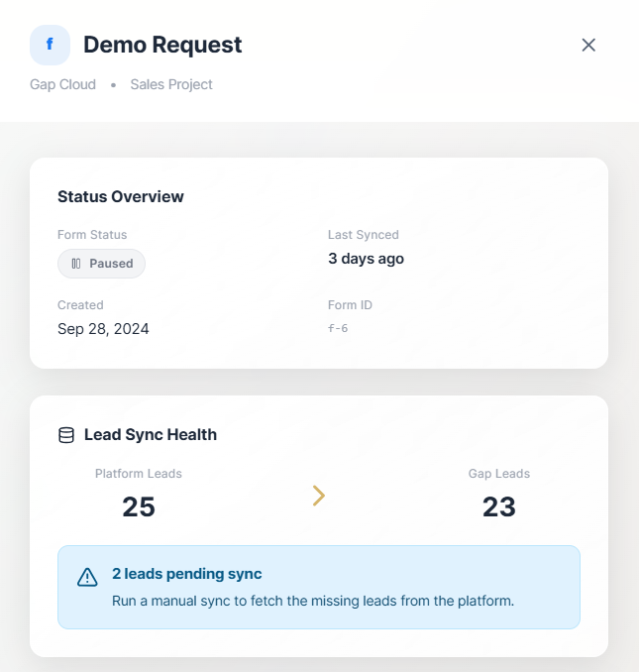Click the Facebook form icon beside Demo Request
This screenshot has width=639, height=672.
coord(50,45)
